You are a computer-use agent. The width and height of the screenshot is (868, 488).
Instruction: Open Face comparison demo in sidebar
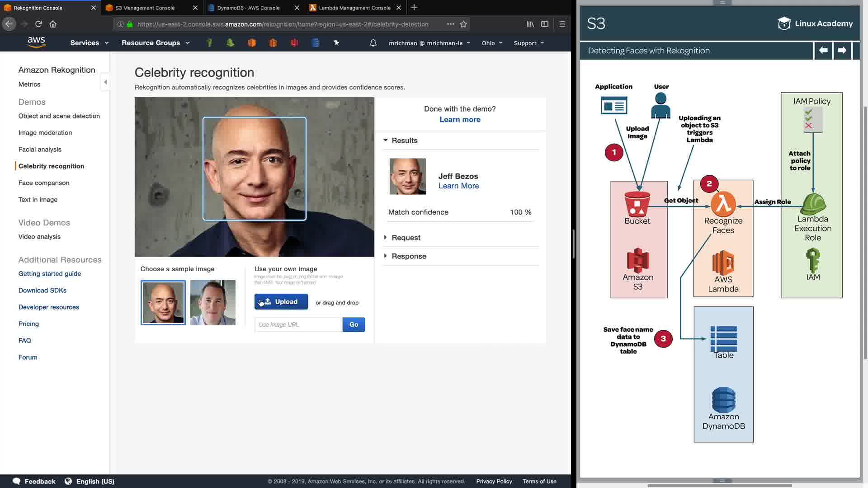(44, 183)
